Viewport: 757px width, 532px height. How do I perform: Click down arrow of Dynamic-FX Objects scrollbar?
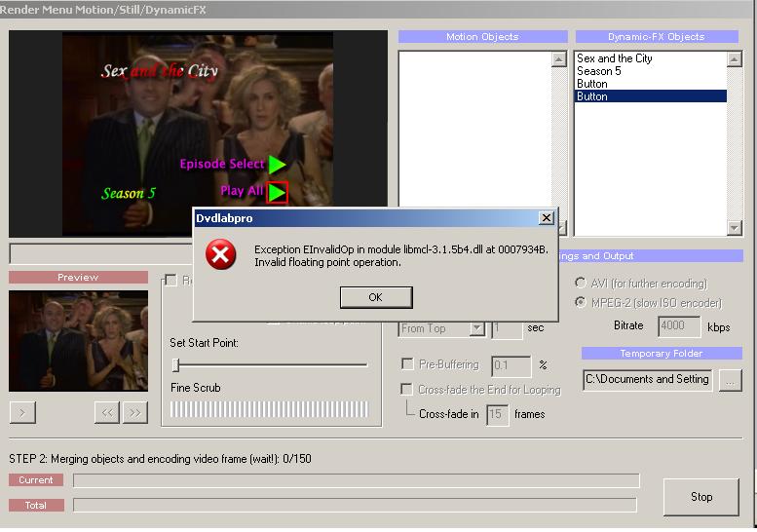pos(735,227)
